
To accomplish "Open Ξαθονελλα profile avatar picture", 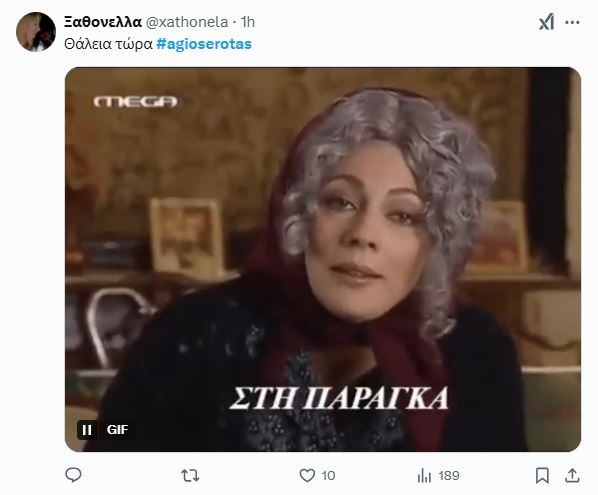I will (36, 32).
